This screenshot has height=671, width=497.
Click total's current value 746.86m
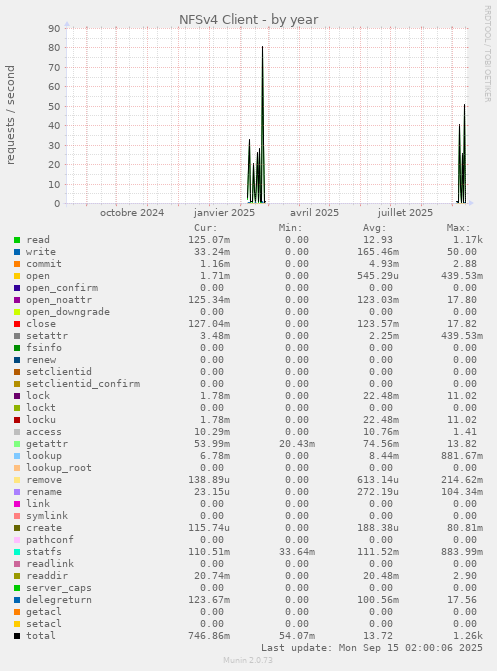209,636
